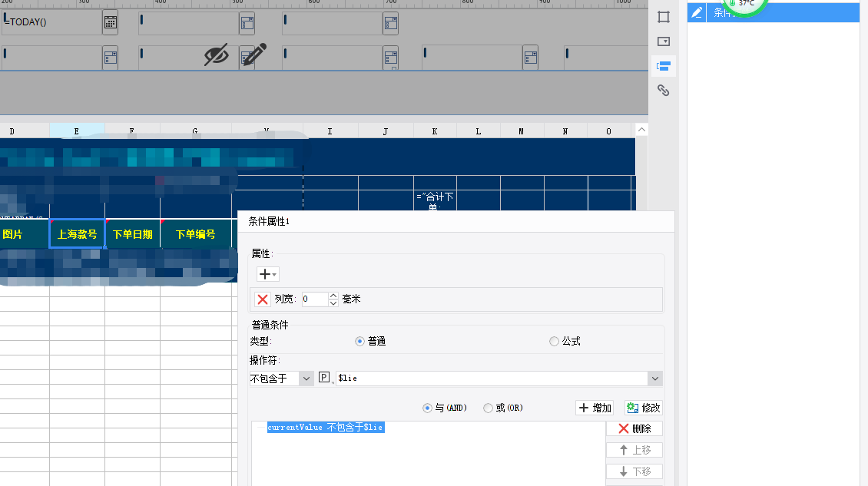Select column E header
Screen dimensions: 868x486
click(x=77, y=131)
